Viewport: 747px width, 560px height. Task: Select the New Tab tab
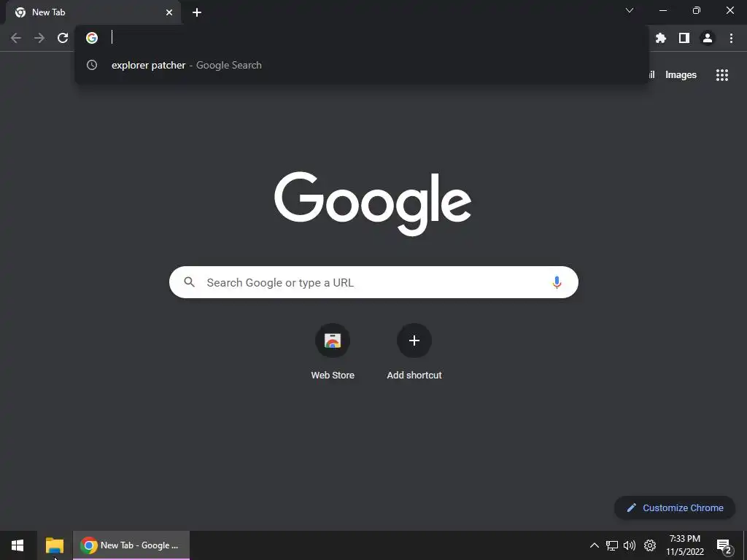coord(93,12)
